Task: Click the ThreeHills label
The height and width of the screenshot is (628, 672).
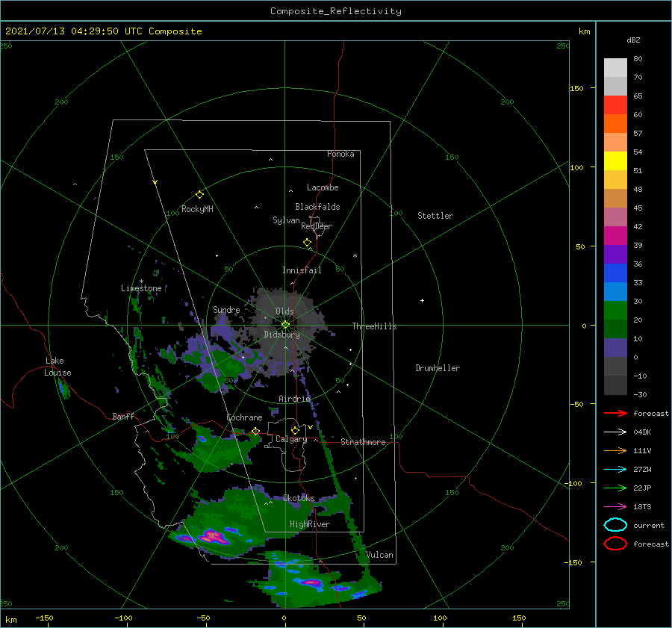Action: 374,326
